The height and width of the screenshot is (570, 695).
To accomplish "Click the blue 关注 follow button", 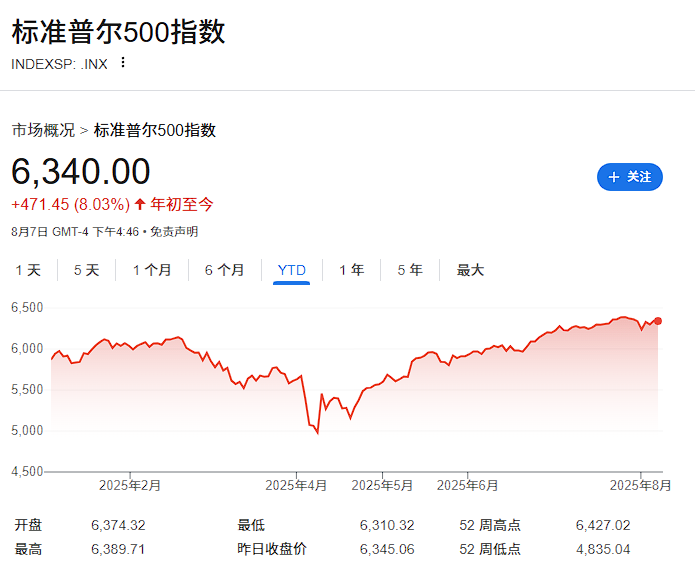I will pyautogui.click(x=629, y=177).
